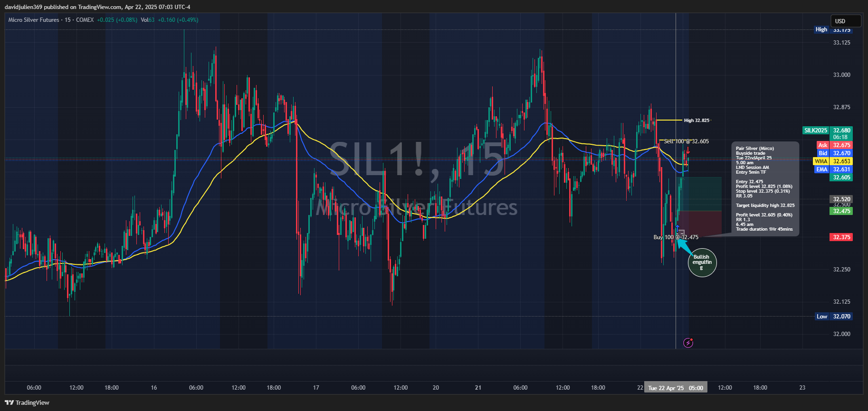Click the TradingView logo at bottom
868x411 pixels.
(27, 402)
